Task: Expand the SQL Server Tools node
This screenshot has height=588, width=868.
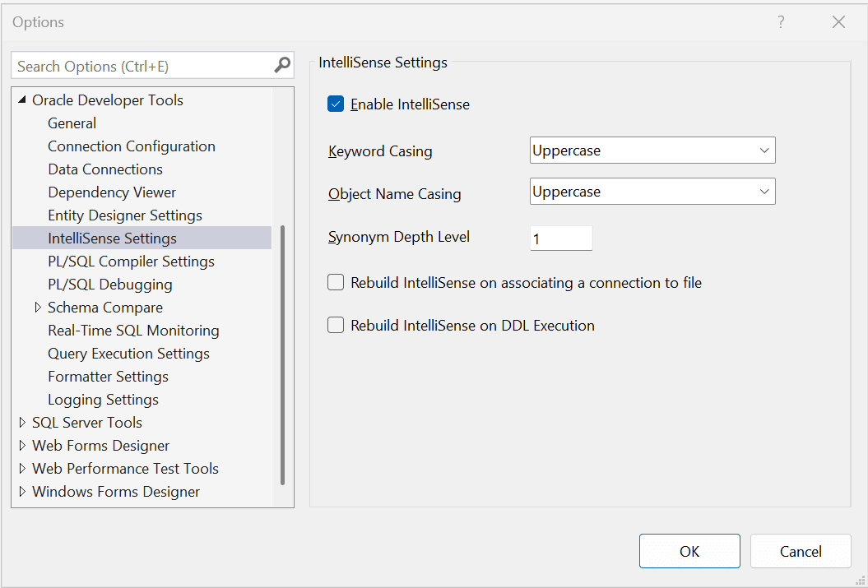Action: pos(22,422)
